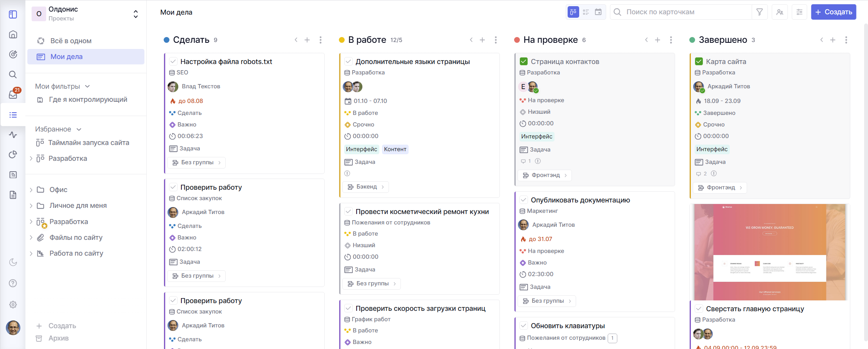This screenshot has height=349, width=868.
Task: Open Таймлайн запуска сайта favorite
Action: pyautogui.click(x=89, y=143)
